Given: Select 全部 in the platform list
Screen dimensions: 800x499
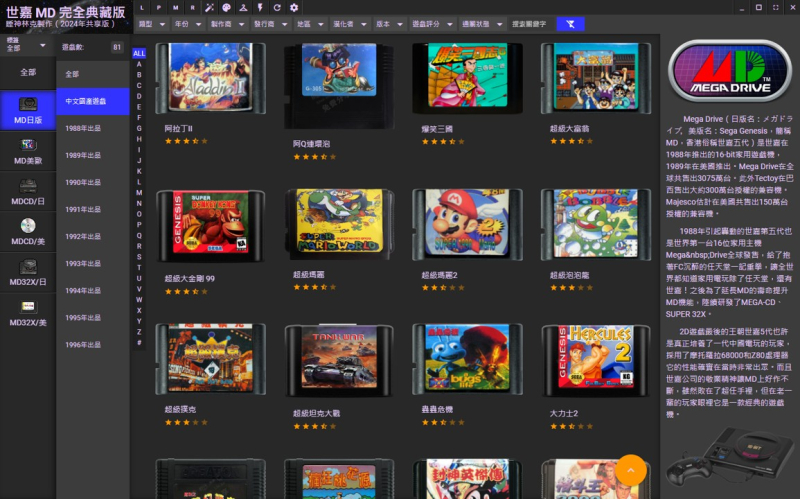Looking at the screenshot, I should click(x=28, y=72).
